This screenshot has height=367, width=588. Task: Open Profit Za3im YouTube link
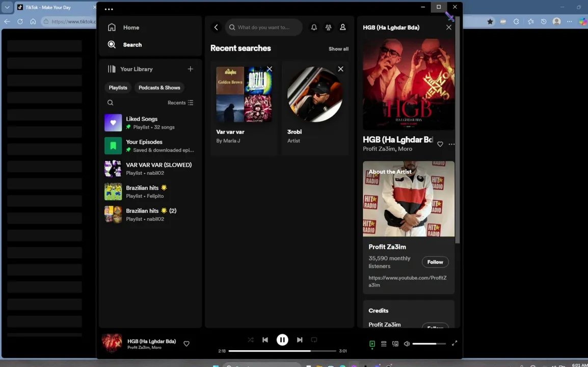407,281
